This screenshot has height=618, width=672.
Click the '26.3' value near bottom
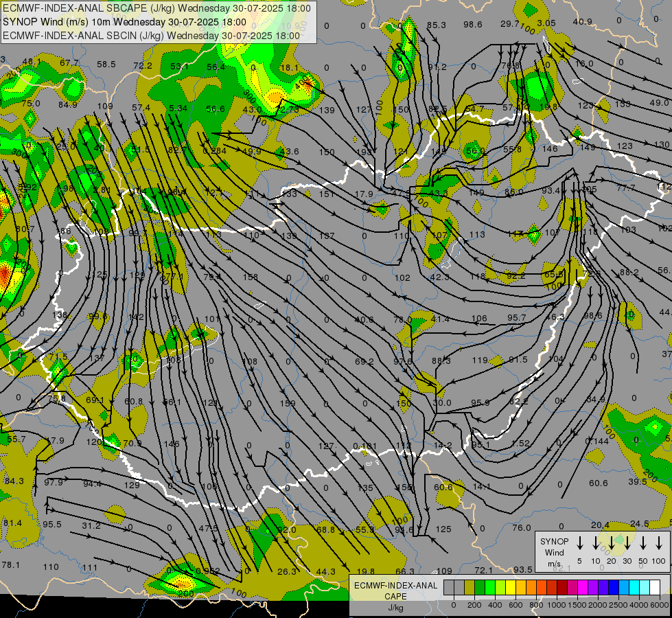click(x=287, y=571)
